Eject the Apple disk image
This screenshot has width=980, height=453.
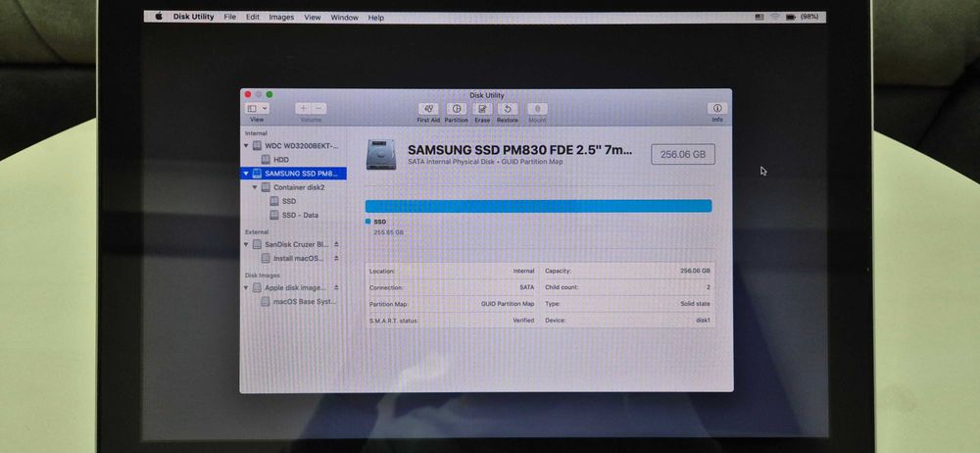click(336, 288)
